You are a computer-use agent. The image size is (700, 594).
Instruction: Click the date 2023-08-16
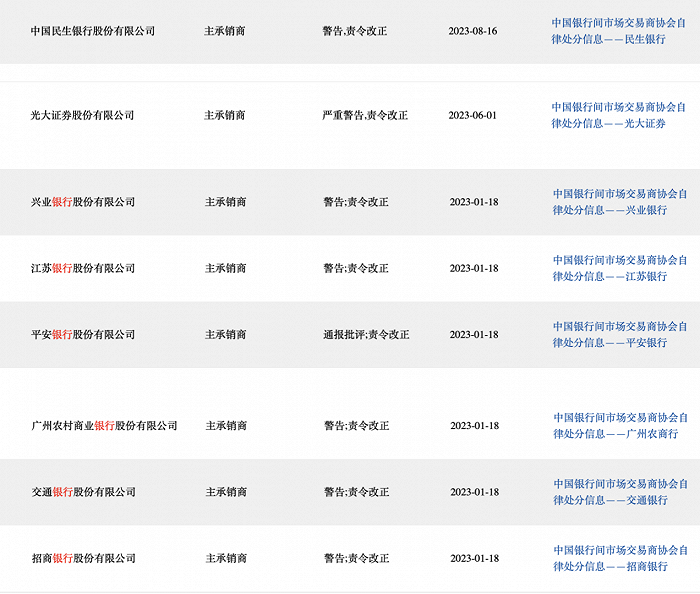click(x=473, y=31)
